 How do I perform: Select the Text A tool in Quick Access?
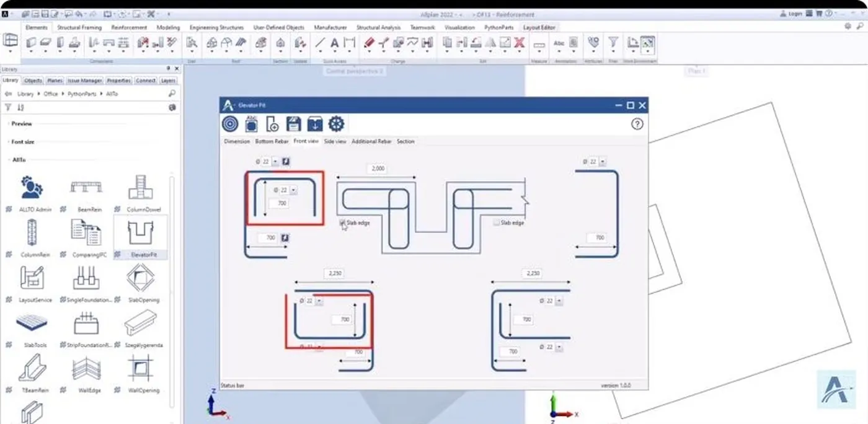tap(334, 43)
